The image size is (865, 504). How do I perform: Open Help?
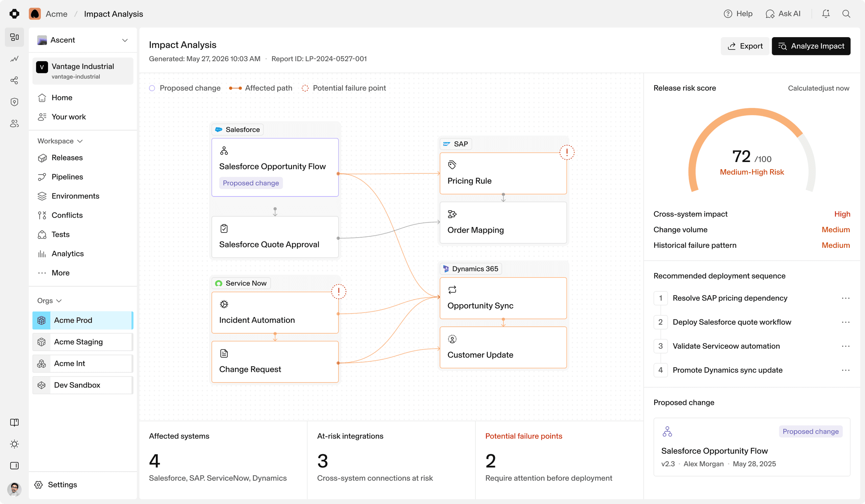738,14
